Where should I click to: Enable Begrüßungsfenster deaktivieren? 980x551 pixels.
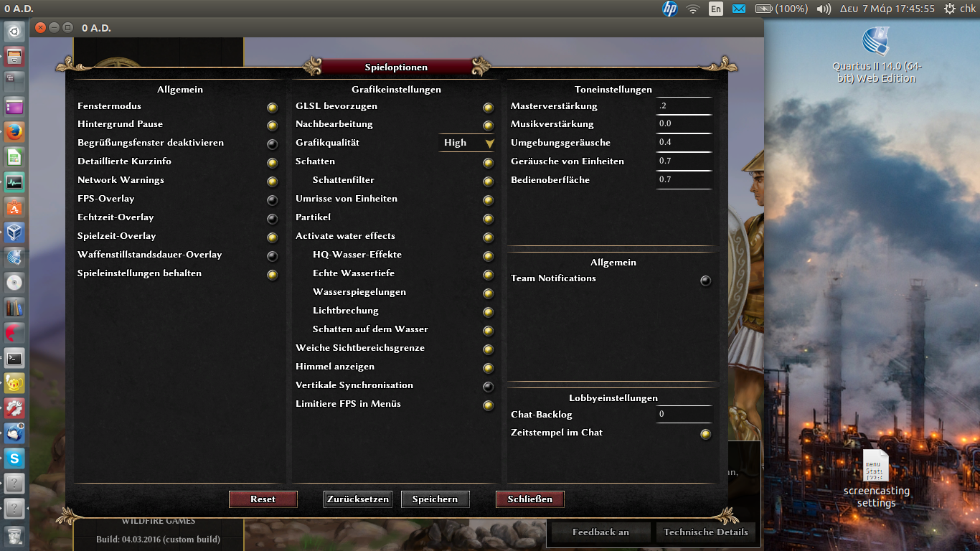point(273,144)
